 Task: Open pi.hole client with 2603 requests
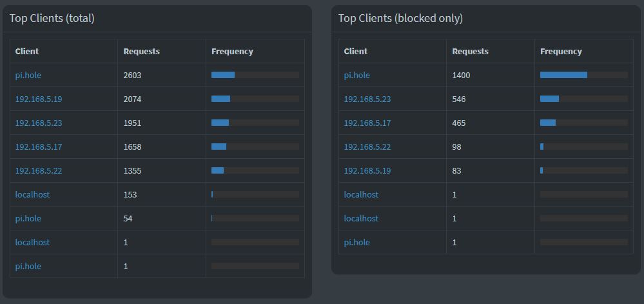28,76
